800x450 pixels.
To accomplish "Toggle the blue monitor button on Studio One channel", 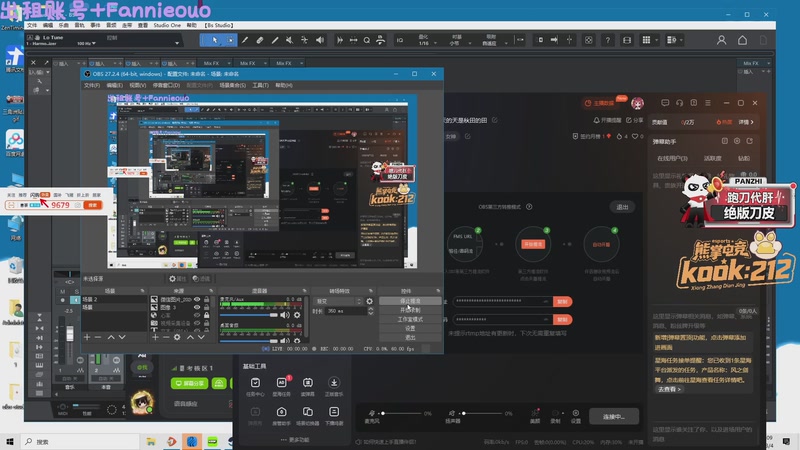I will coord(74,300).
